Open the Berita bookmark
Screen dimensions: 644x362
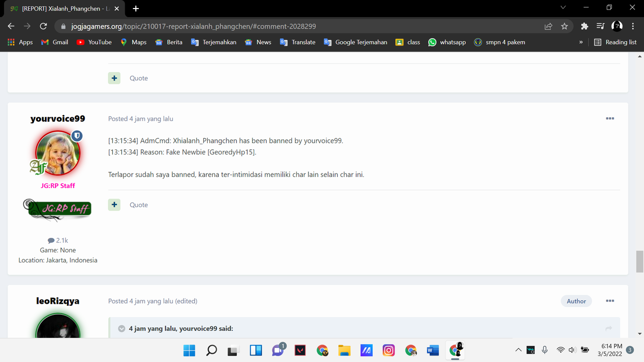point(169,42)
